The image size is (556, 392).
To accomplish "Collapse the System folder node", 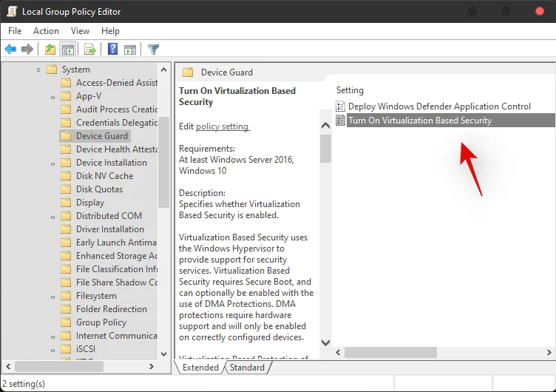I will [38, 70].
